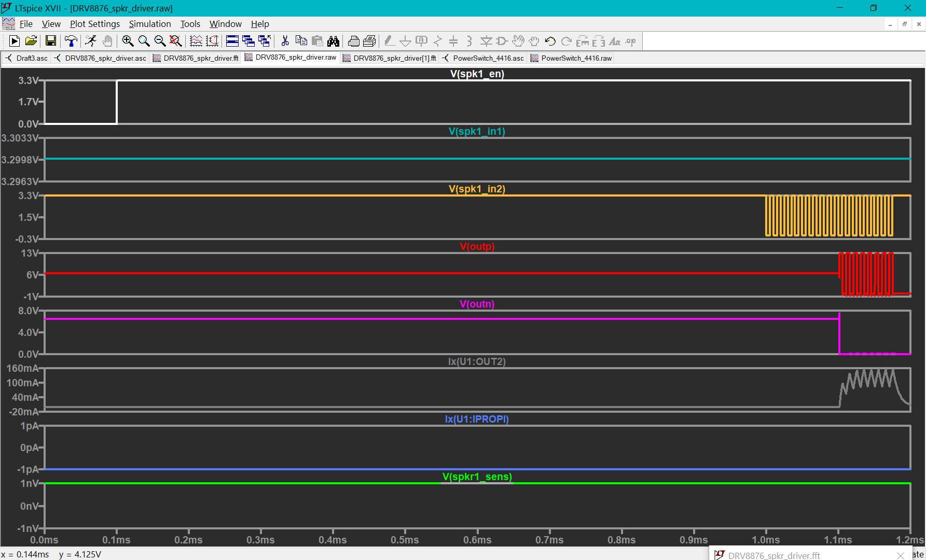Click the waveform viewer icon beside File
This screenshot has width=926, height=560.
9,24
